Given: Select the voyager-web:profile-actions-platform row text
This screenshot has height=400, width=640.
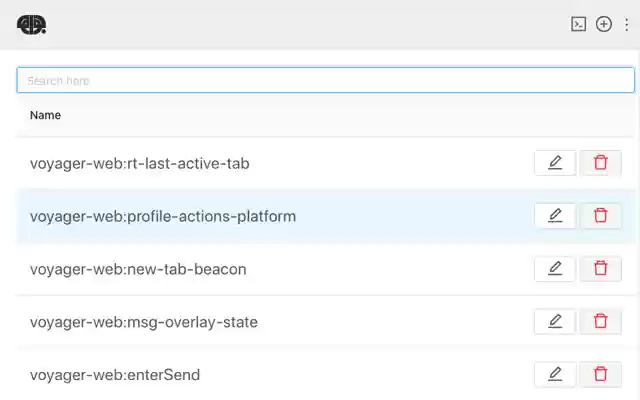Looking at the screenshot, I should (x=163, y=216).
